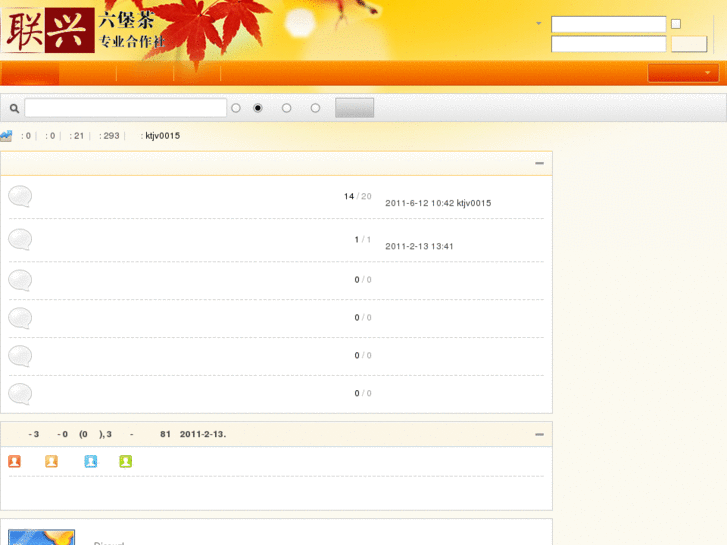727x545 pixels.
Task: Click the login button beside the password field
Action: point(689,44)
